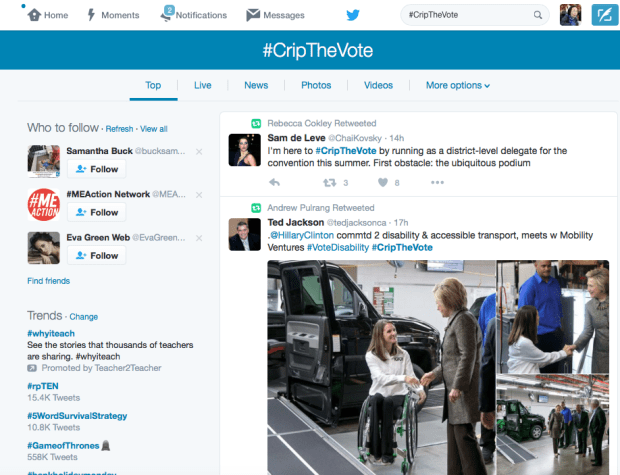Open Ted Jackson's profile name
This screenshot has height=475, width=620.
tap(296, 222)
